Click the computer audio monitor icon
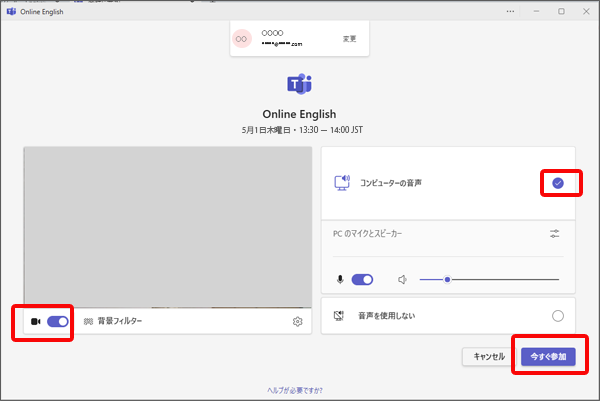Screen dimensions: 600x401 click(342, 183)
